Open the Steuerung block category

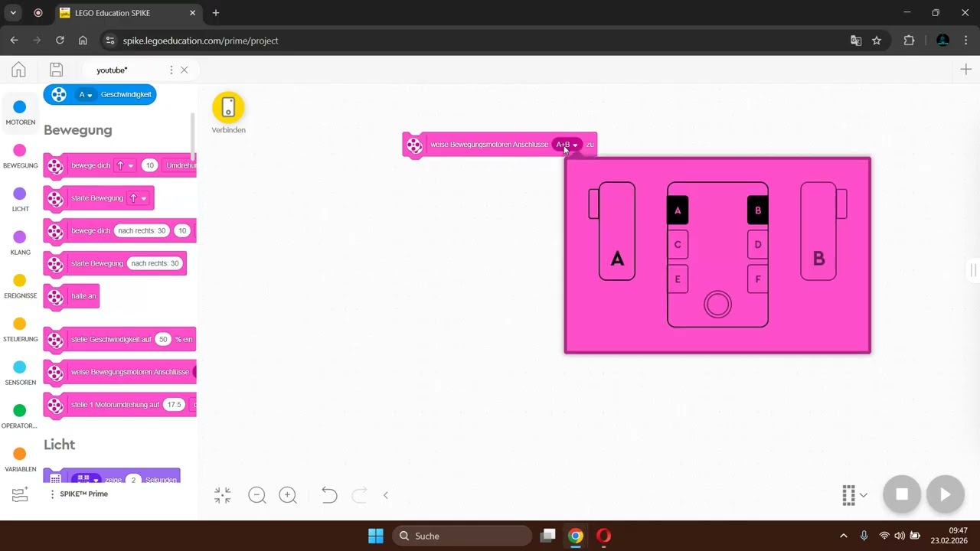point(20,330)
